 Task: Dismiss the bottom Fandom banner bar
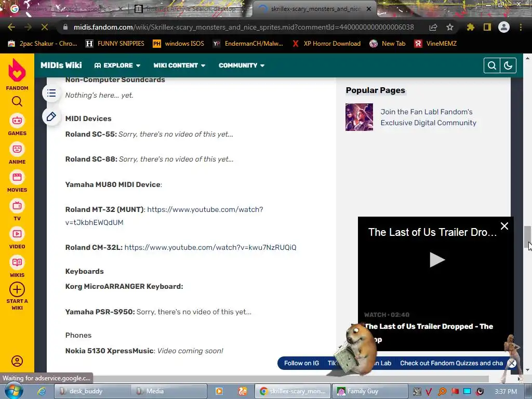pos(512,363)
